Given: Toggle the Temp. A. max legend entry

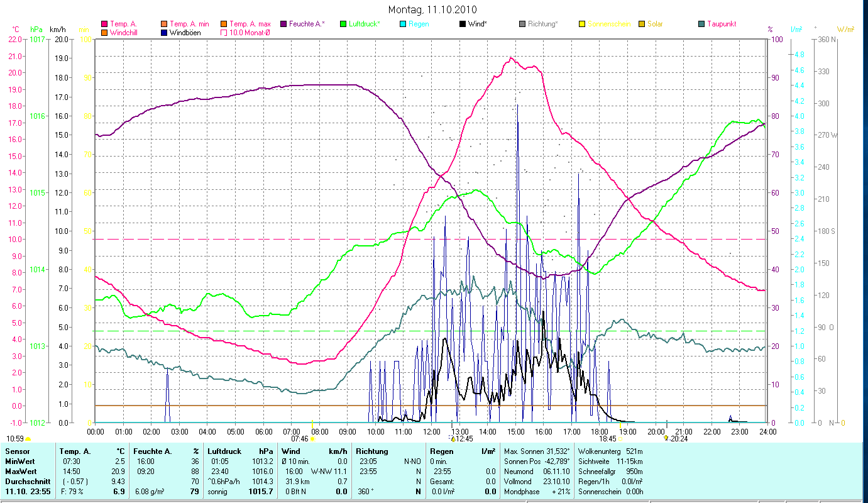Looking at the screenshot, I should pyautogui.click(x=224, y=24).
